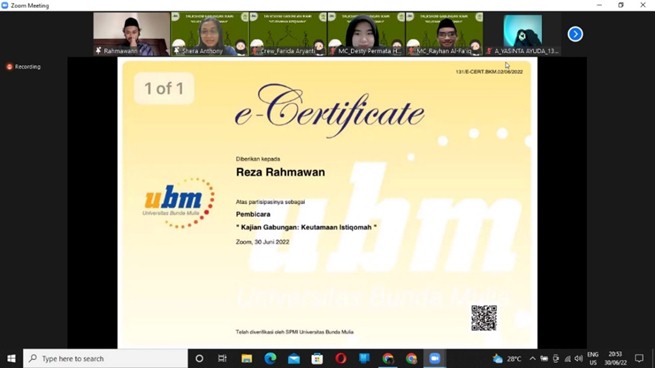Show next participants with the blue arrow
655x368 pixels.
575,34
